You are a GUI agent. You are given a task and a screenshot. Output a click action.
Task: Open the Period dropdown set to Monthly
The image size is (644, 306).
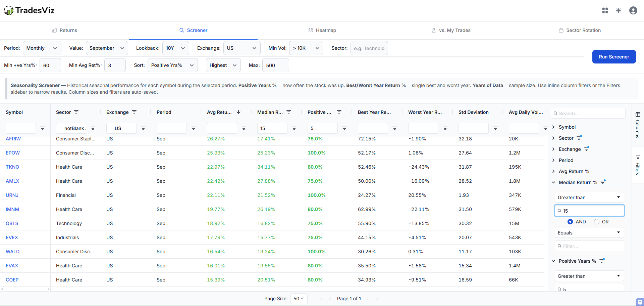click(42, 48)
